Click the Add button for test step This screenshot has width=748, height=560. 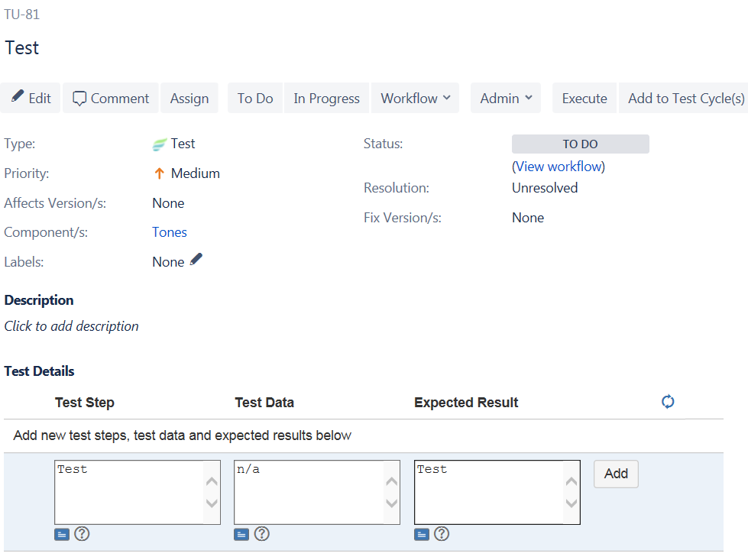[616, 474]
